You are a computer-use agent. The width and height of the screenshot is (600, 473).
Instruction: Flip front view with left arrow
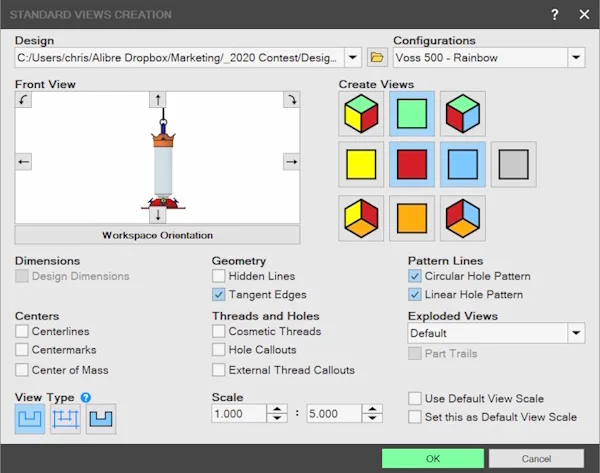click(23, 161)
